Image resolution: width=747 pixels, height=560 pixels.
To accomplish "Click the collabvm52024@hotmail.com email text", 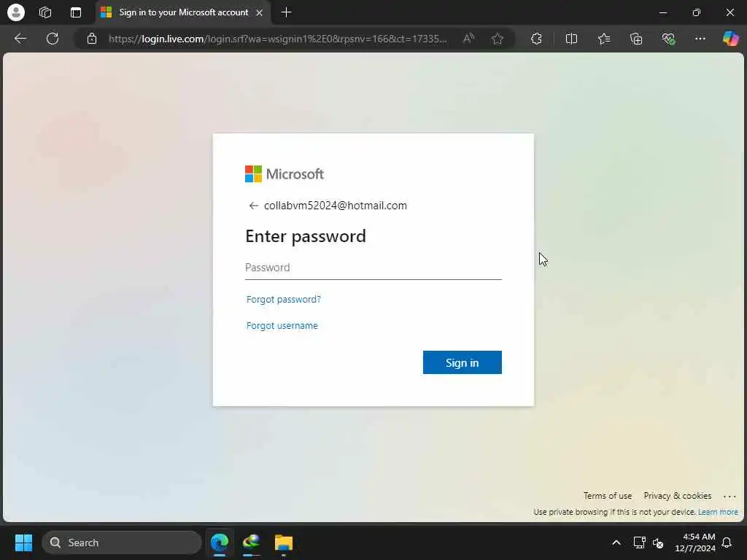I will (x=336, y=206).
